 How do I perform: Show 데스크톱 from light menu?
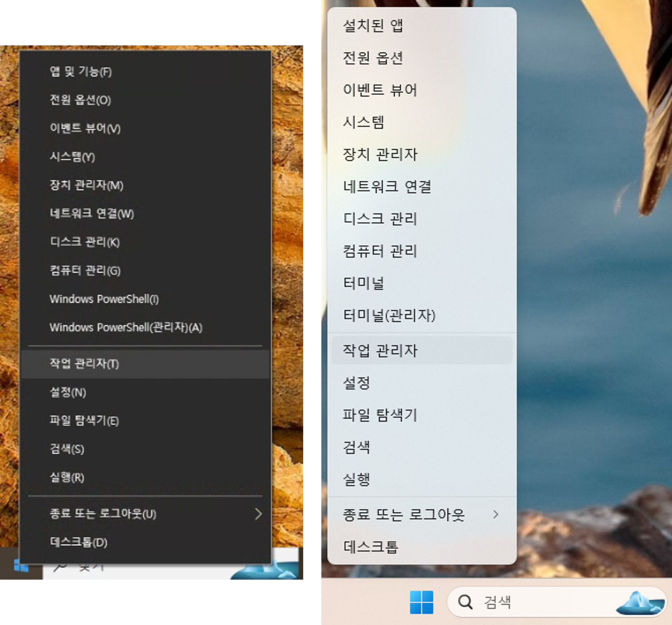click(371, 546)
